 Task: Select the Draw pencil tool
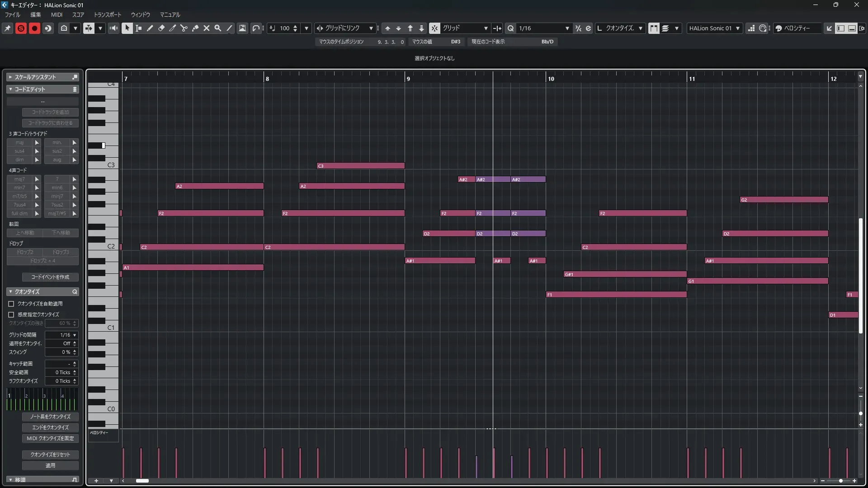(x=150, y=28)
